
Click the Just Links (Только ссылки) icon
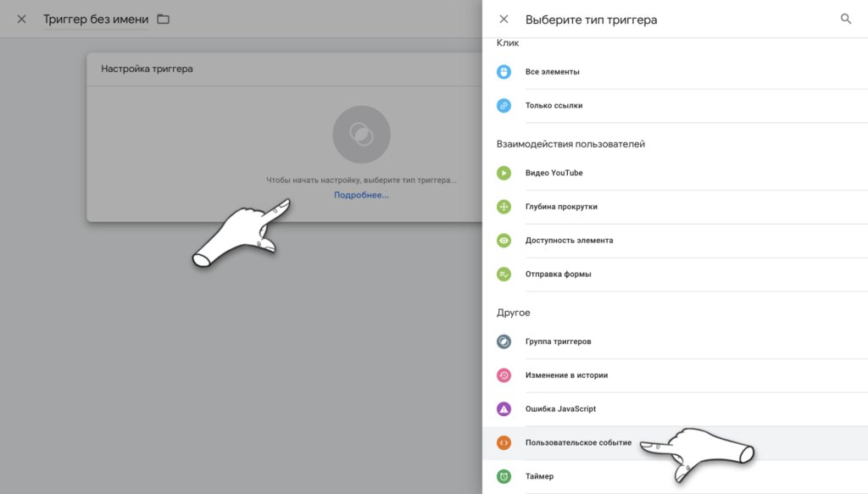point(504,106)
